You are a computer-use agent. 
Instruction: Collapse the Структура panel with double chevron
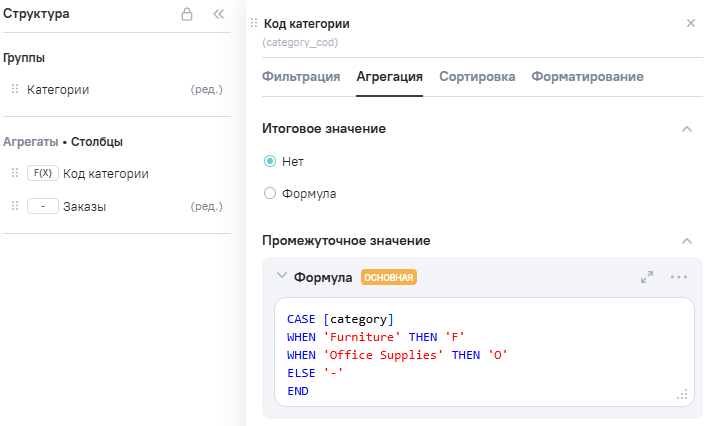pos(219,15)
